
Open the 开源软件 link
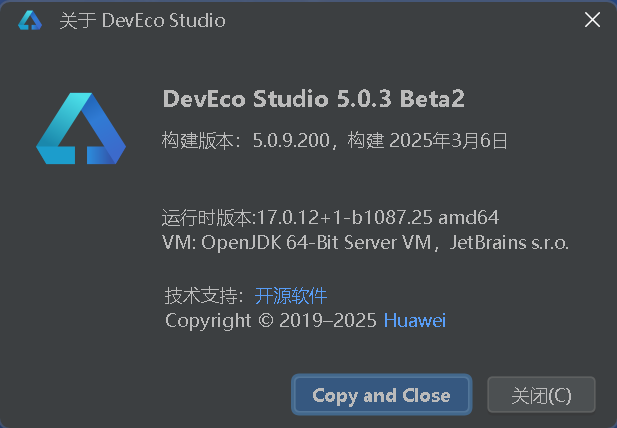(x=291, y=295)
